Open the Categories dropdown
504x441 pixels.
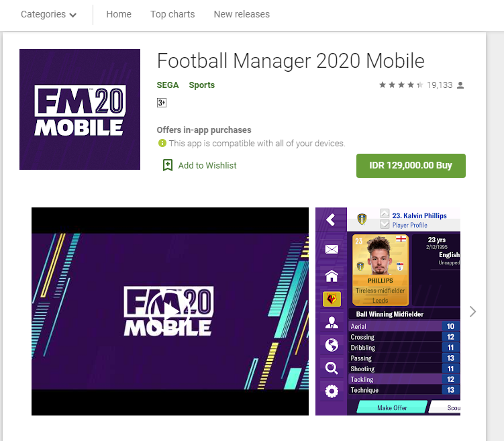tap(48, 15)
